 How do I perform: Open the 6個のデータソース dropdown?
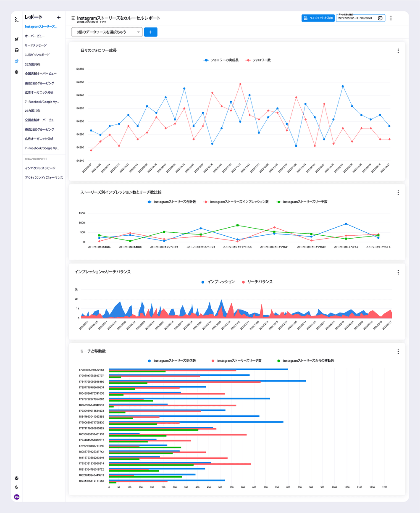pyautogui.click(x=107, y=32)
